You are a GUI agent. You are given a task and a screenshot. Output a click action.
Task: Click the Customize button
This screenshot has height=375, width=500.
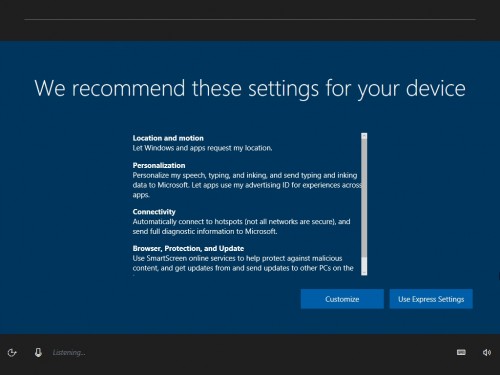click(x=342, y=299)
